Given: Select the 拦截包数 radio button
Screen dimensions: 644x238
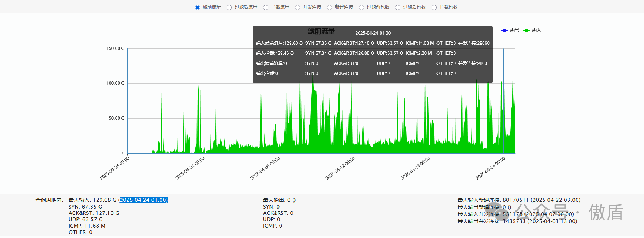Looking at the screenshot, I should pos(434,7).
